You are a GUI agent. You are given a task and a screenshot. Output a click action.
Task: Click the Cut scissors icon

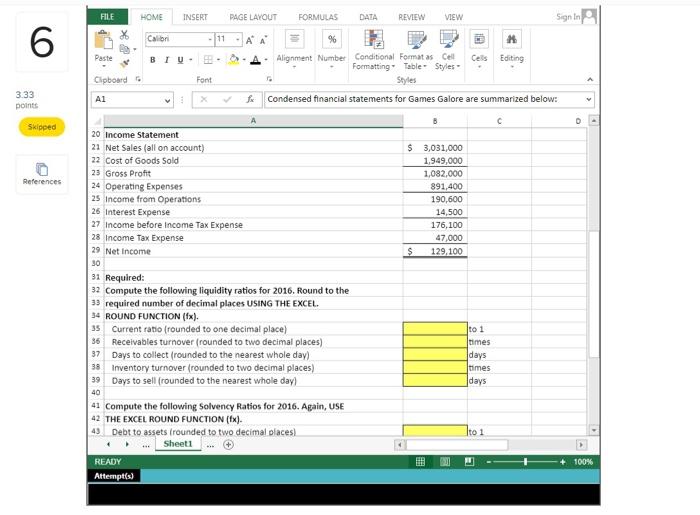click(125, 35)
